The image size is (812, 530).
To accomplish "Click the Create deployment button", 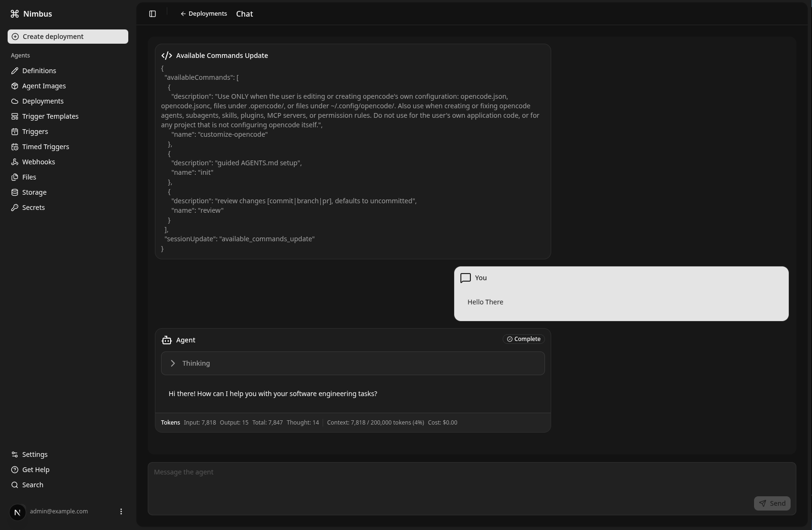I will pos(68,37).
